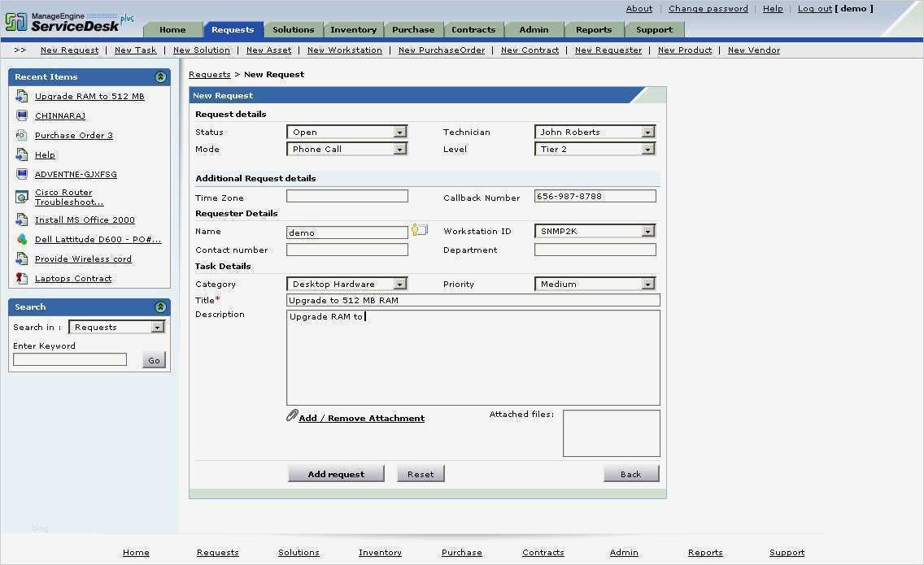Screen dimensions: 924x565
Task: Collapse the Recent Items panel
Action: [x=160, y=76]
